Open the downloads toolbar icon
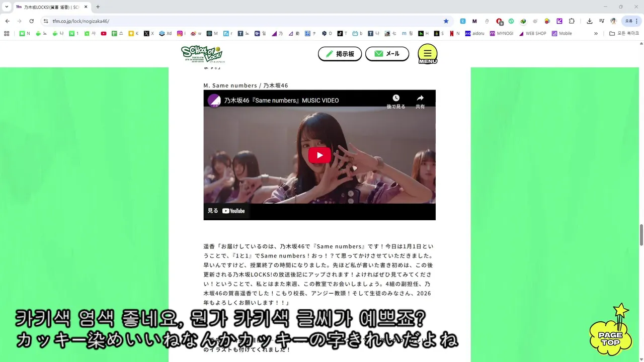 [x=589, y=21]
